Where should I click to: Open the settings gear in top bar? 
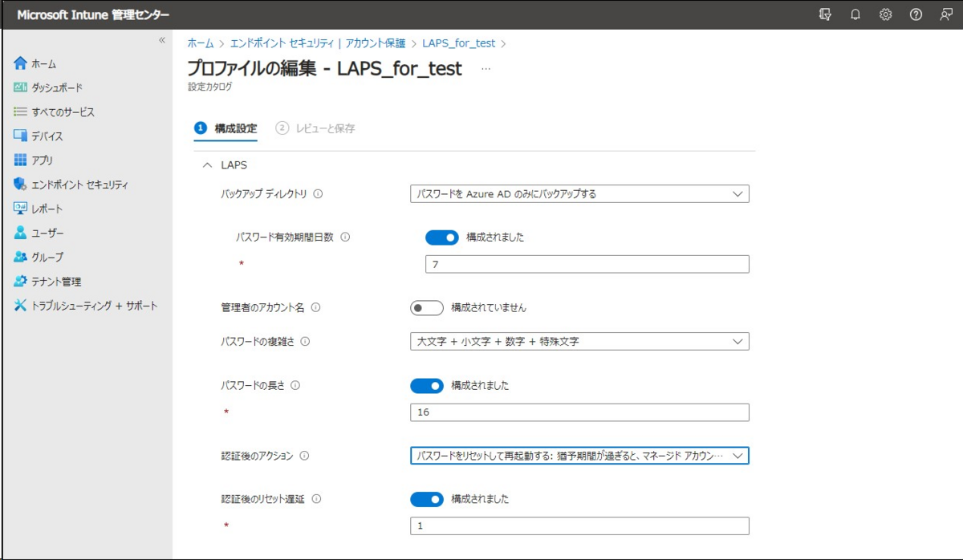tap(886, 14)
